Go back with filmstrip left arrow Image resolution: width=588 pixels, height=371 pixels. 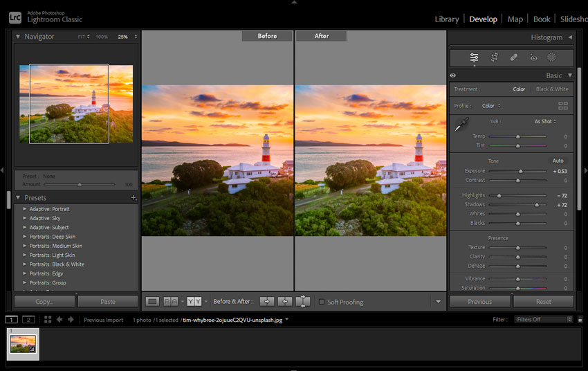(59, 320)
